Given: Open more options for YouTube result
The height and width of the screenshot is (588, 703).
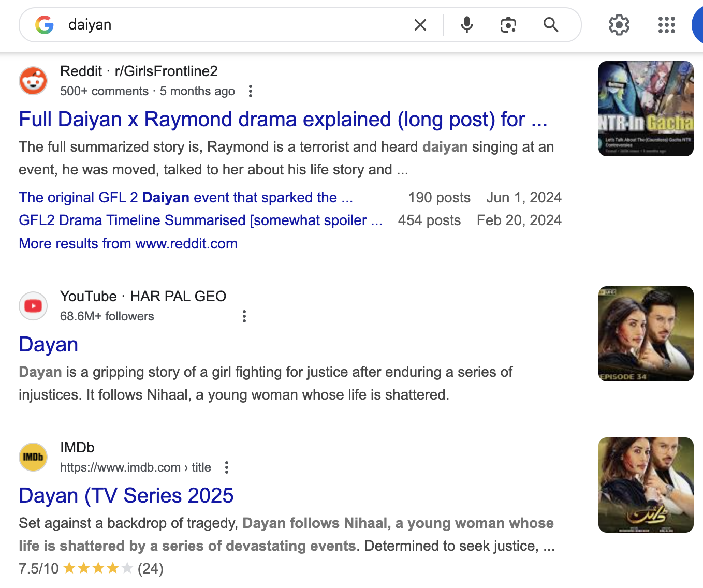Looking at the screenshot, I should point(244,317).
